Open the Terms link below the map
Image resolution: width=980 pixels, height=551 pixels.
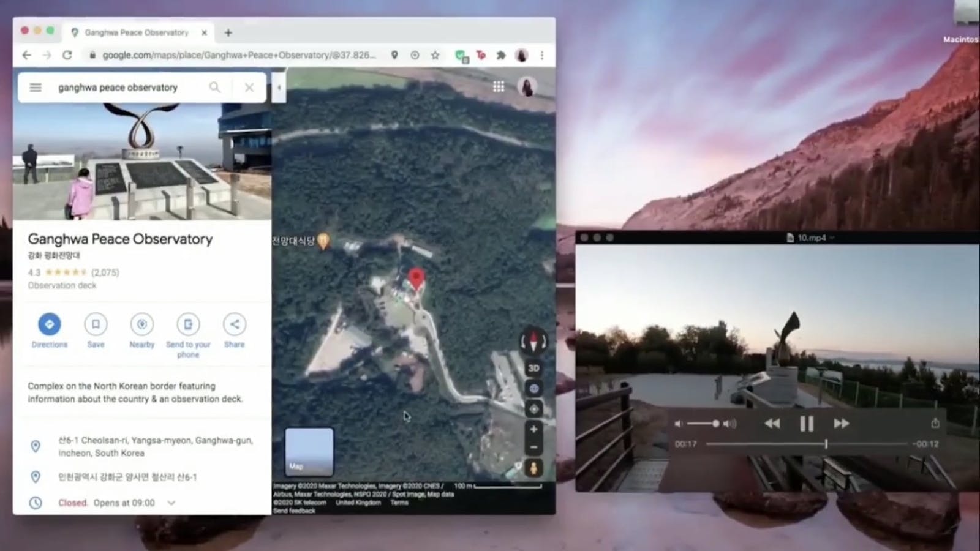coord(399,503)
